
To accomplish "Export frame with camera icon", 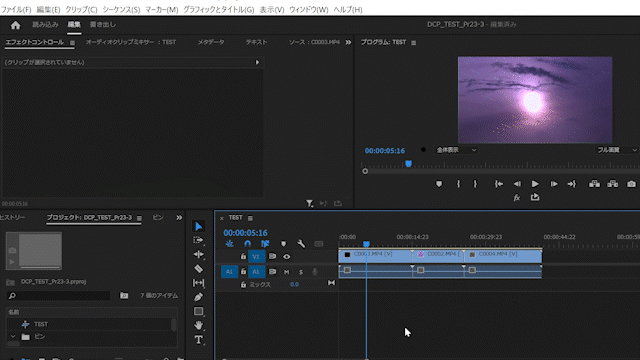I will point(631,184).
